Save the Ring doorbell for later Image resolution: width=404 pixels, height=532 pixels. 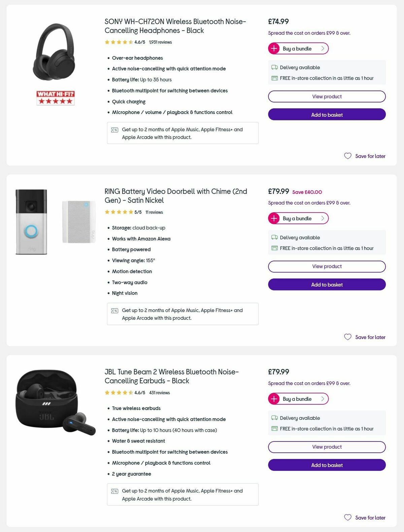pos(370,337)
